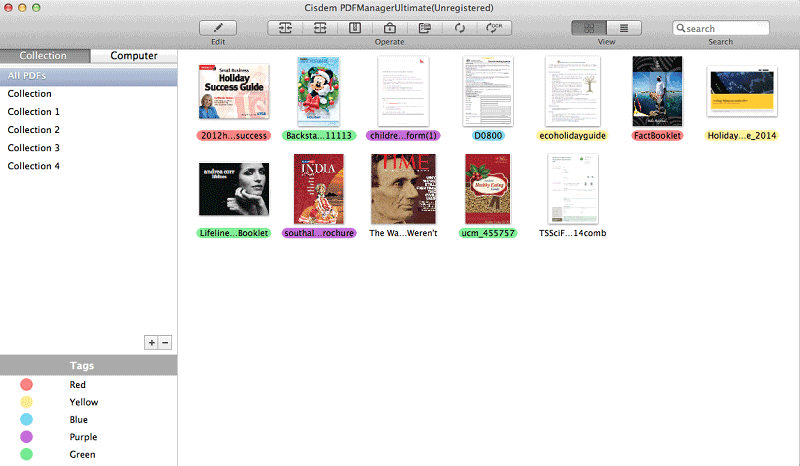Click the 'Blue' tag label
Viewport: 800px width, 466px height.
click(x=79, y=420)
